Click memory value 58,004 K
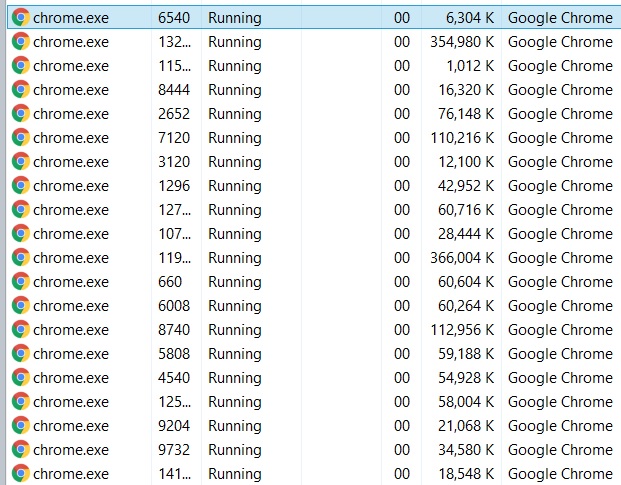Screen dimensions: 621x485 point(466,401)
